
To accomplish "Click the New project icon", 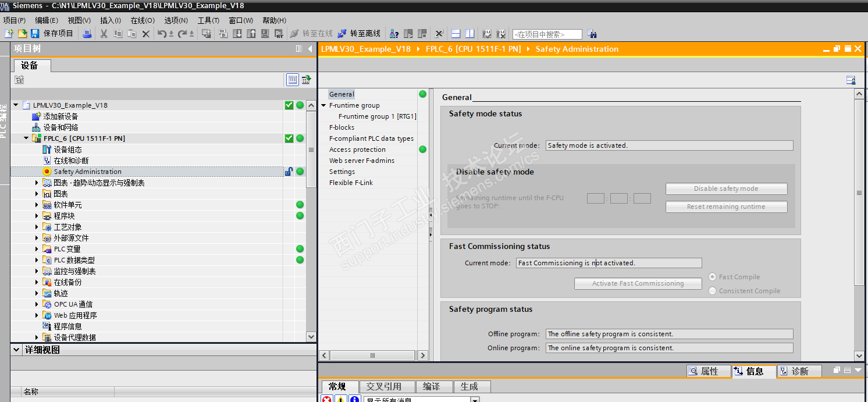I will [x=9, y=34].
